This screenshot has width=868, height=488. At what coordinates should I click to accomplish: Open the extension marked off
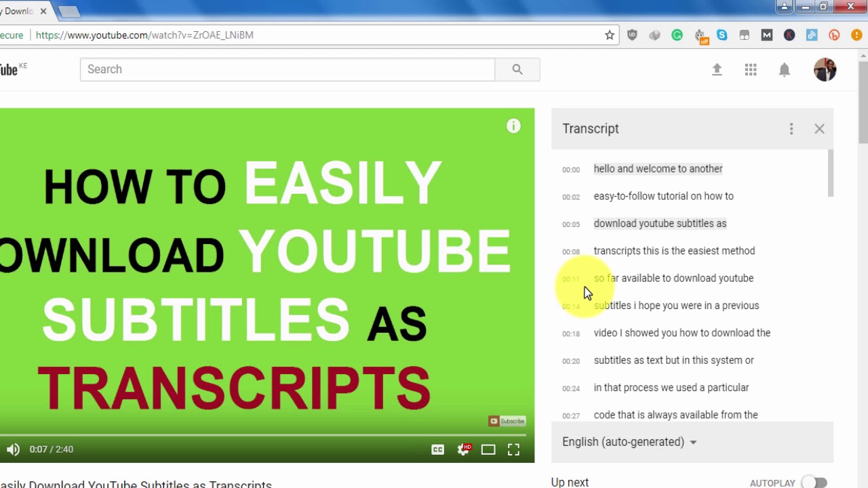[x=700, y=36]
